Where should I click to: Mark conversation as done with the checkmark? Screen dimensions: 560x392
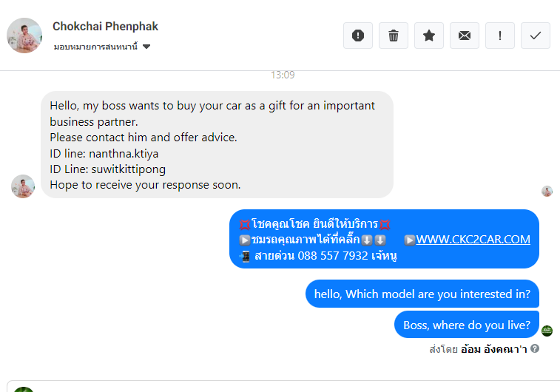pyautogui.click(x=536, y=36)
